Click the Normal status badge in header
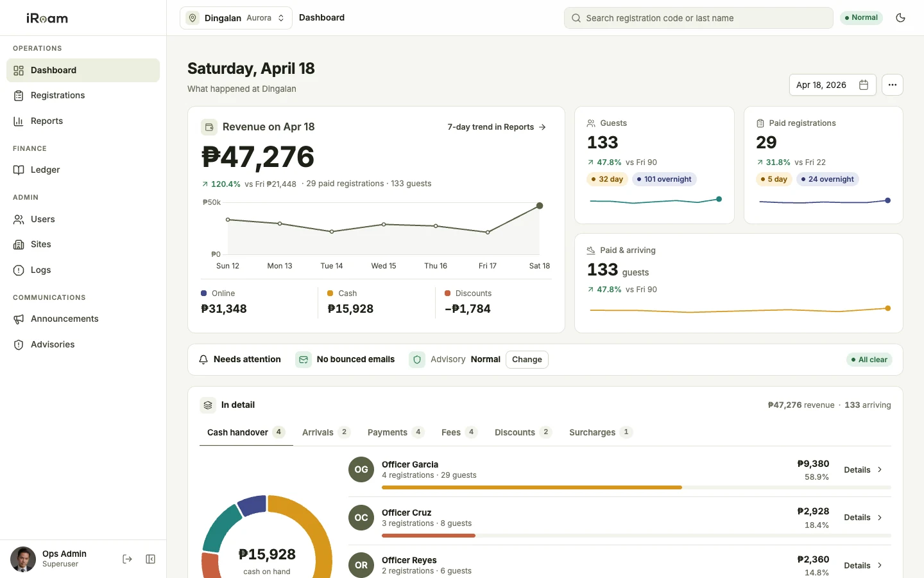924x578 pixels. pyautogui.click(x=861, y=17)
